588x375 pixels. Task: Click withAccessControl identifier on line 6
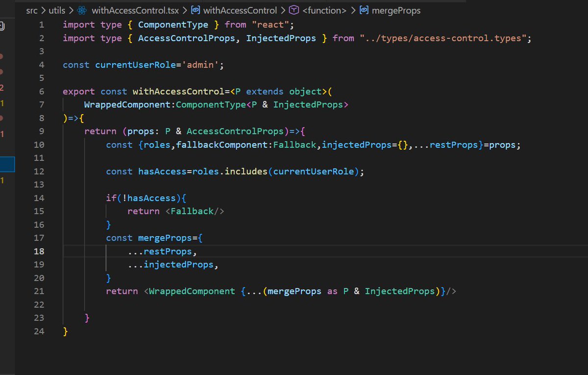pyautogui.click(x=179, y=91)
